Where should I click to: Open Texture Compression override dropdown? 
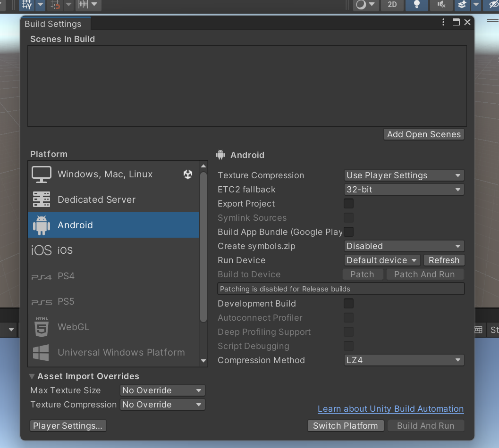coord(162,405)
